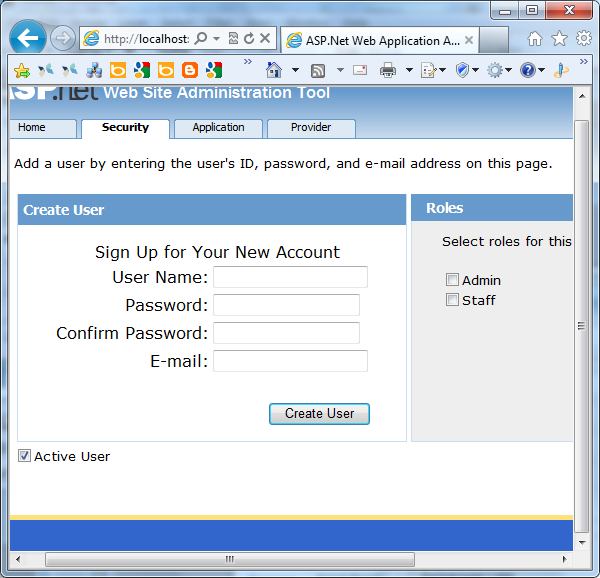Open the Bing favorite beside the Blogger icon

[166, 70]
